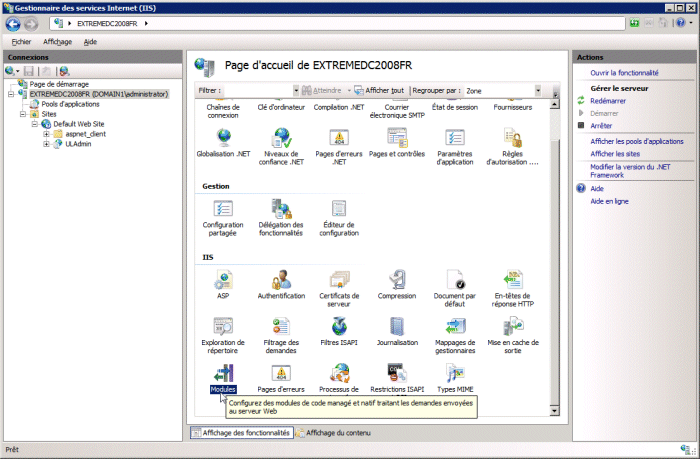Image resolution: width=700 pixels, height=459 pixels.
Task: Open the Filtrer dropdown arrow
Action: coord(296,91)
